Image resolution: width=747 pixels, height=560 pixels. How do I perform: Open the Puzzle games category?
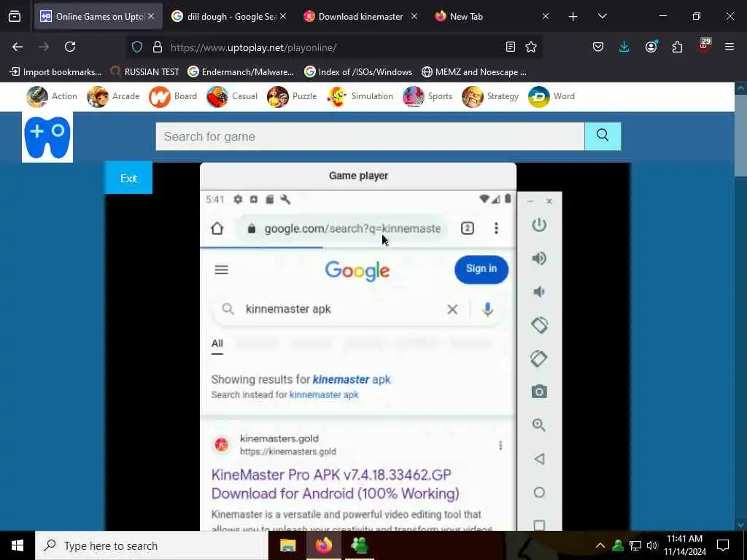pos(292,97)
